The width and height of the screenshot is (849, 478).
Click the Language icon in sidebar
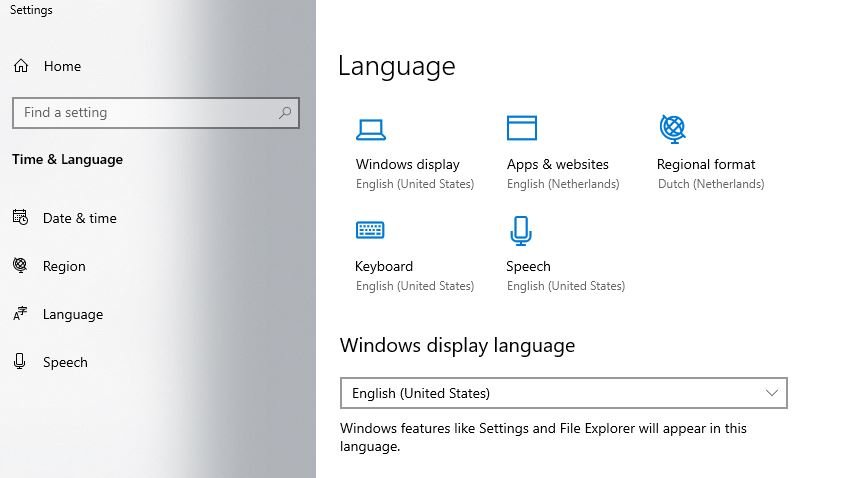[20, 314]
